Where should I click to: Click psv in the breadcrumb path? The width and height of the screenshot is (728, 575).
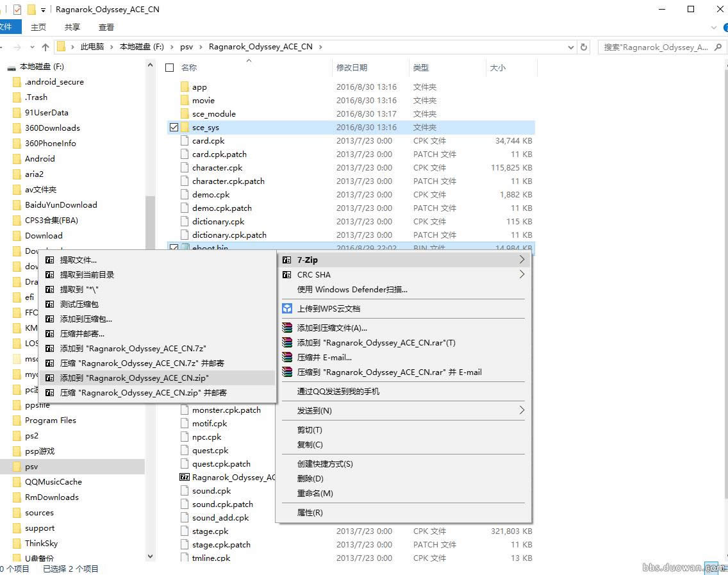pyautogui.click(x=186, y=47)
